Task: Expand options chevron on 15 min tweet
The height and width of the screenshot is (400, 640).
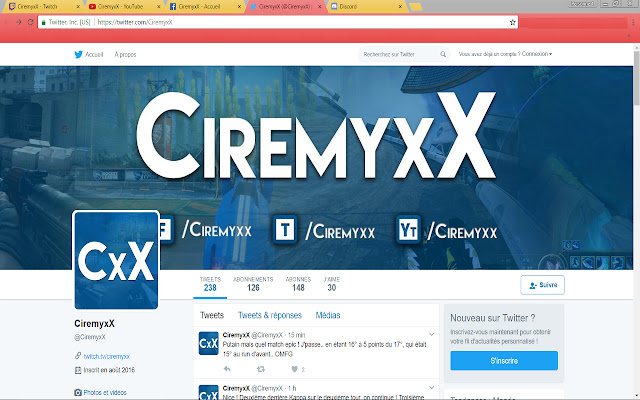Action: tap(431, 335)
